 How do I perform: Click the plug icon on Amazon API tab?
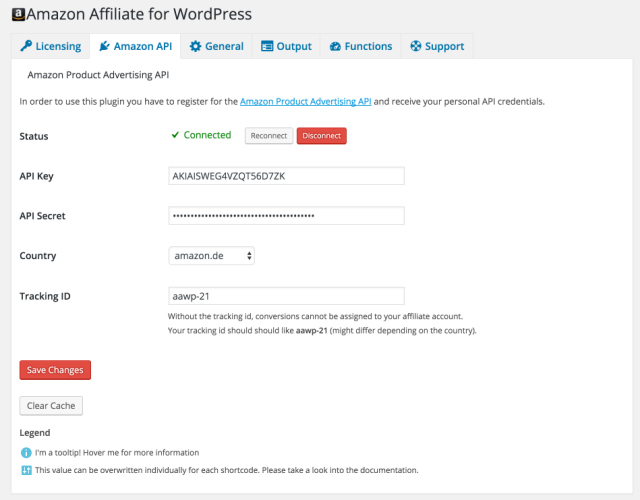click(x=104, y=46)
